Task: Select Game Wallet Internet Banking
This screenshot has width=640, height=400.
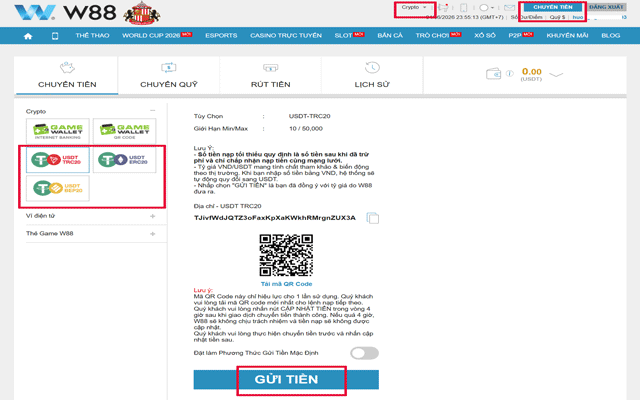Action: [x=58, y=131]
